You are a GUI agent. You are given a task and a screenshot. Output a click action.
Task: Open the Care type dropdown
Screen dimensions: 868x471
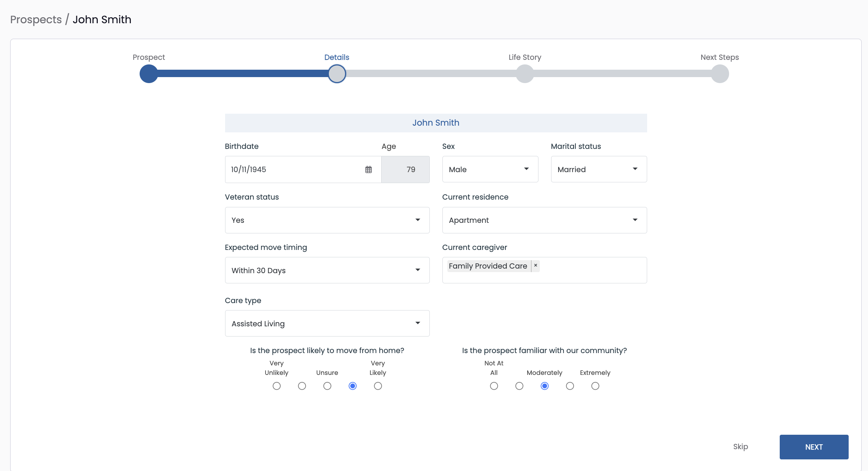click(x=327, y=324)
